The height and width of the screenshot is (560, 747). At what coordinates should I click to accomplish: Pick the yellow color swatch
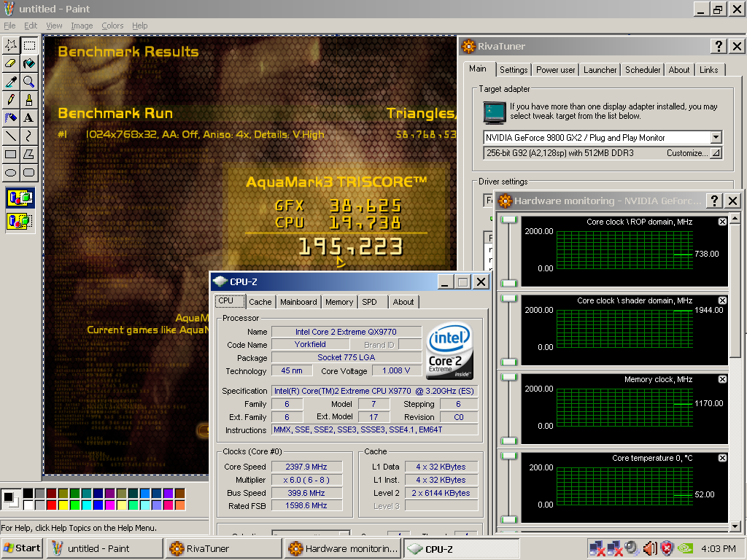pyautogui.click(x=63, y=505)
